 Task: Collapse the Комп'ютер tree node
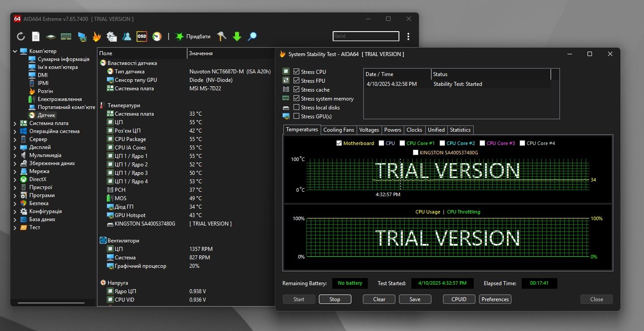[15, 51]
